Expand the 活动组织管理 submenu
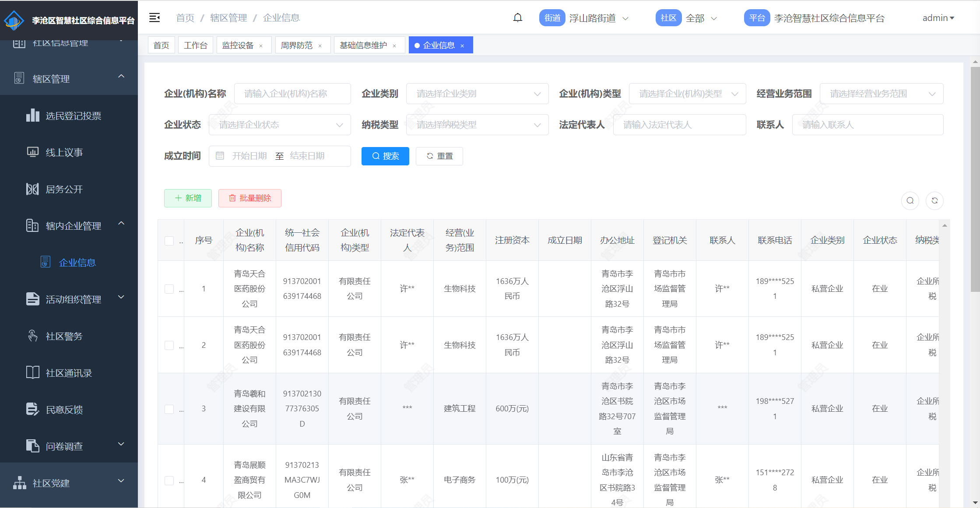 (121, 297)
